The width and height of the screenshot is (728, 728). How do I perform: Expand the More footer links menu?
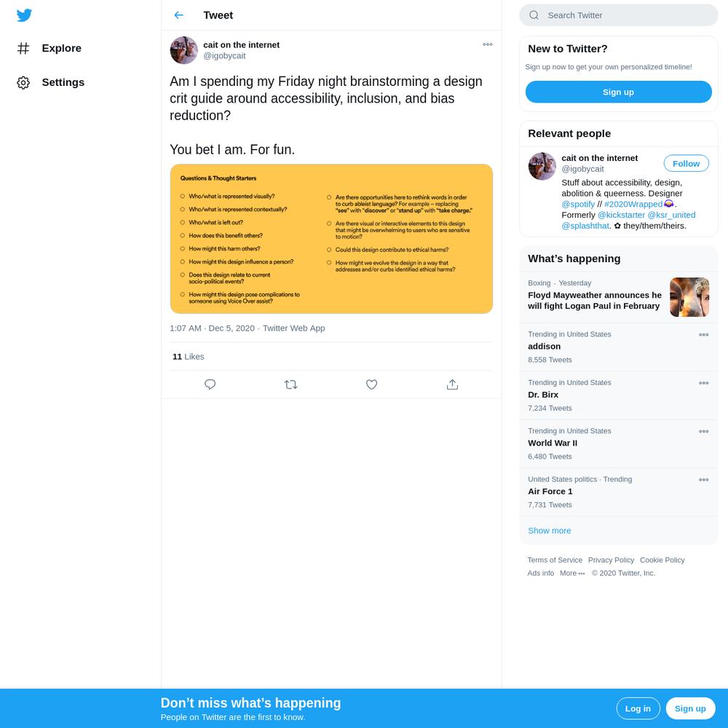point(572,573)
